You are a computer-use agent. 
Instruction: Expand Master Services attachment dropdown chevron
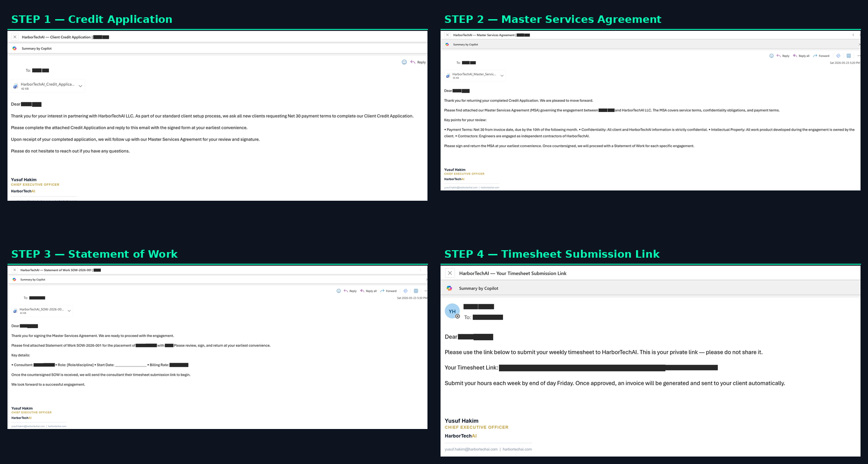point(502,76)
